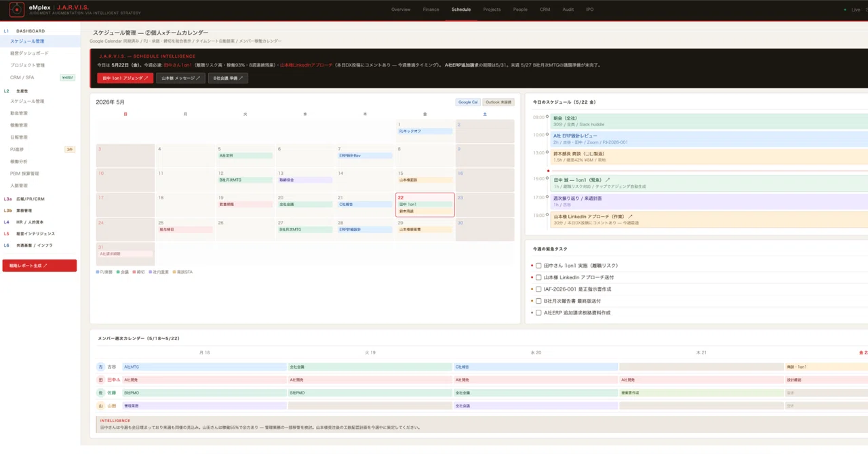This screenshot has width=868, height=454.
Task: Click B社会議 準備 button
Action: (228, 78)
